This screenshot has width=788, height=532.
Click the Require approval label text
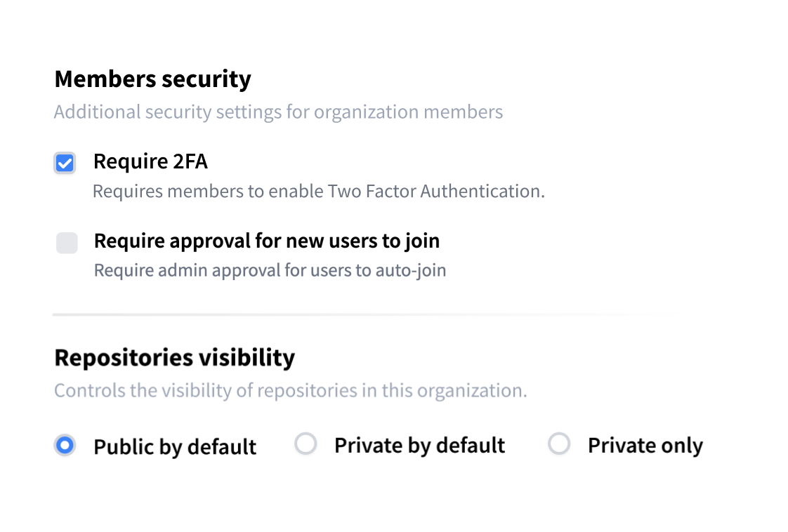click(267, 241)
